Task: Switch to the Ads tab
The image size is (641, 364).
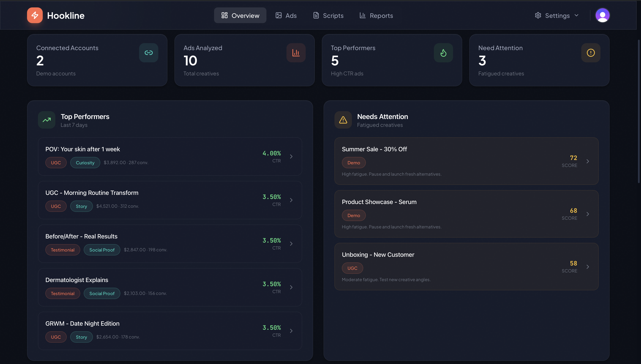Action: tap(286, 15)
